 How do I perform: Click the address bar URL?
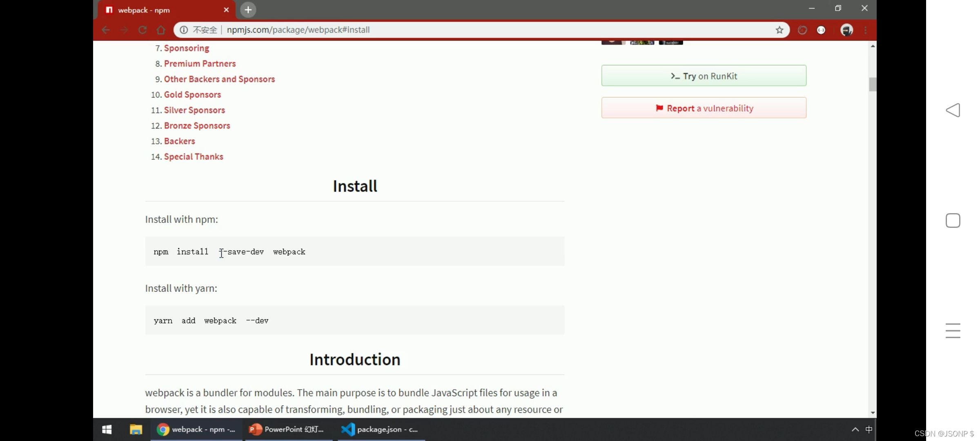point(298,30)
